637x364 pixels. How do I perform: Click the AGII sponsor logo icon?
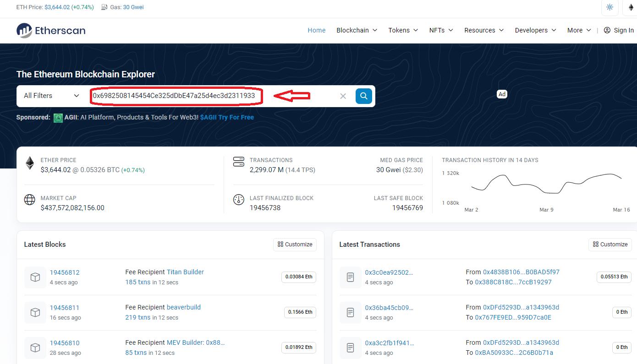point(58,118)
